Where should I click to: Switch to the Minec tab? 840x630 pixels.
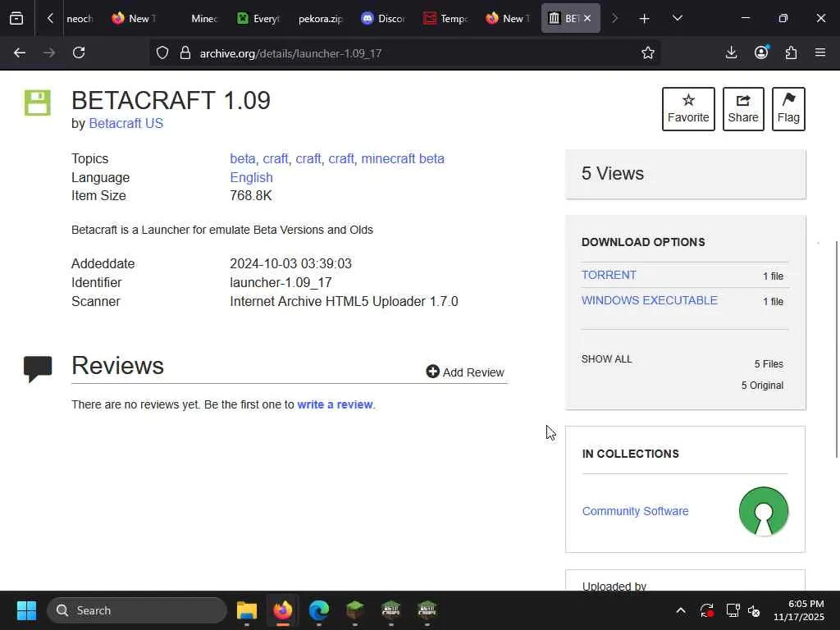[x=203, y=19]
